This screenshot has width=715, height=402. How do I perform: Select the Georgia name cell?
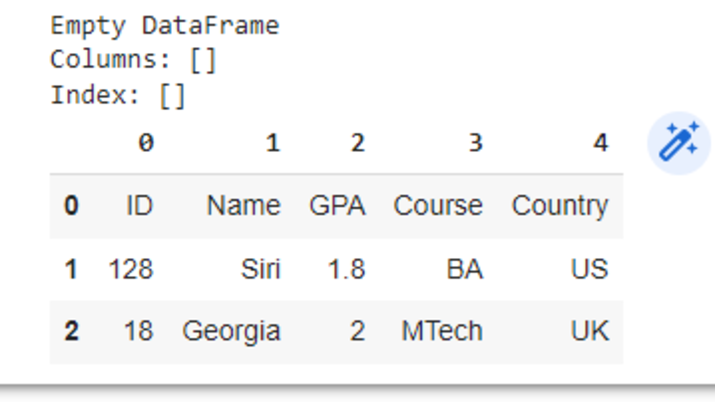point(231,331)
